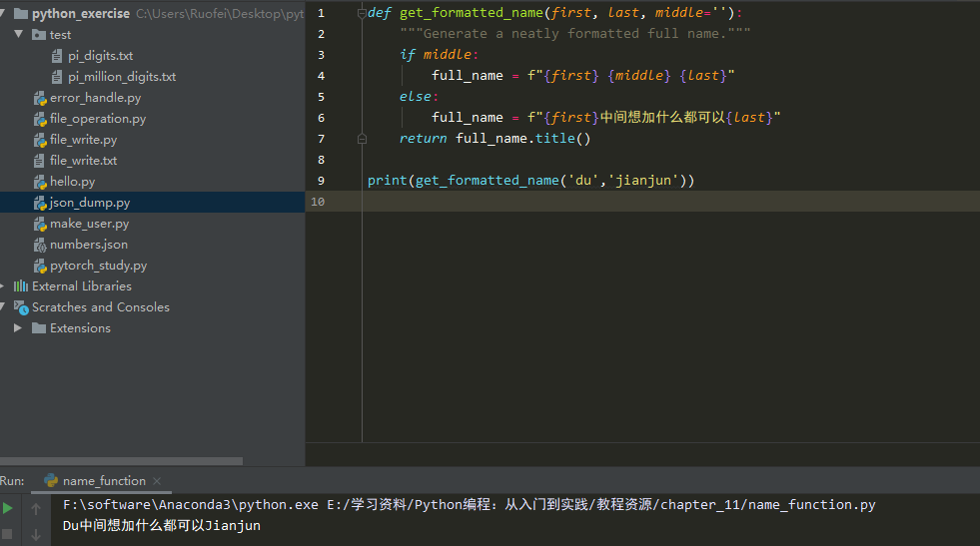Click 'return full_name.title()' statement
Screen dimensions: 980x546
pyautogui.click(x=495, y=139)
